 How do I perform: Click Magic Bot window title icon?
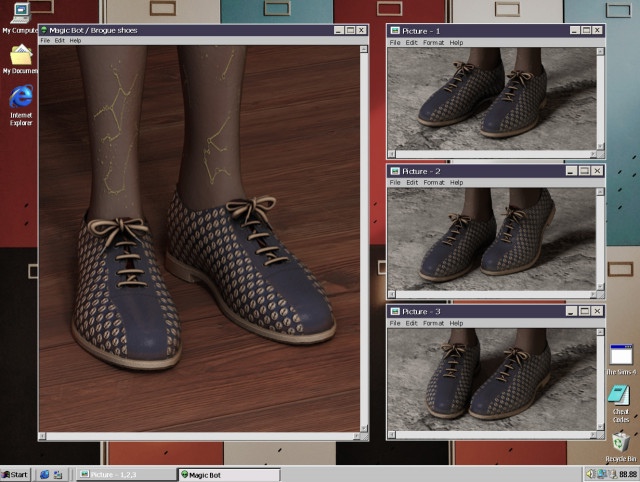click(44, 30)
